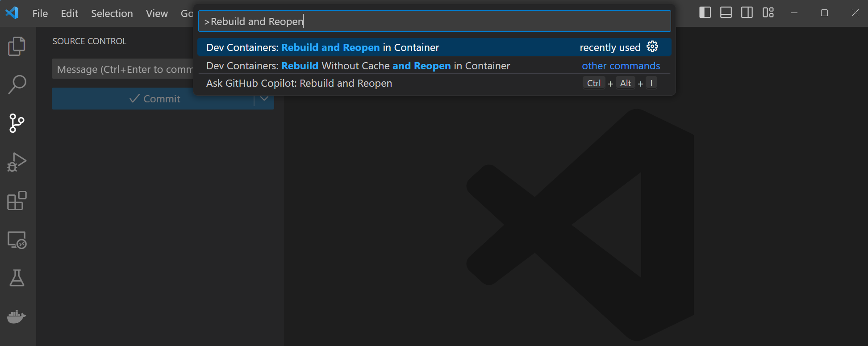Screen dimensions: 868x346
Task: Click the 'recently used' label
Action: coord(610,47)
